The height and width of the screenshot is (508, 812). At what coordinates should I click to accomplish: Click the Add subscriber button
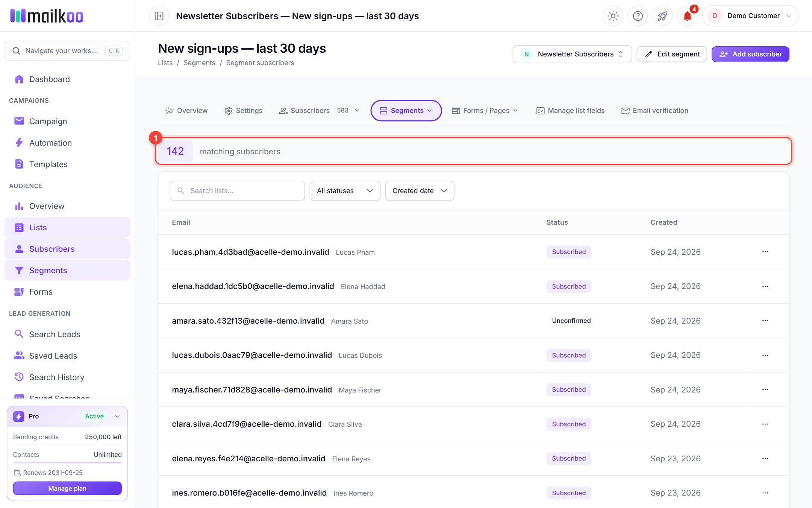[750, 54]
